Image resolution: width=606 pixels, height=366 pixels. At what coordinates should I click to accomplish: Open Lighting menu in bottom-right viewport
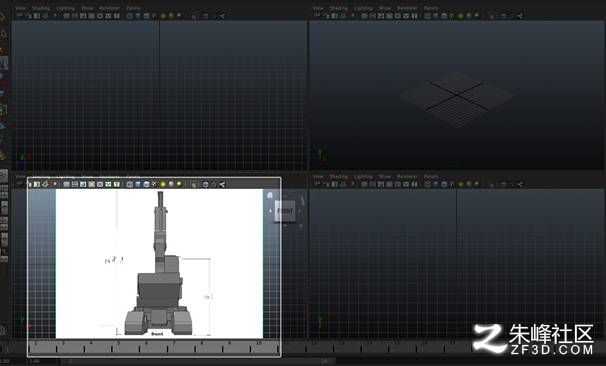click(x=363, y=176)
